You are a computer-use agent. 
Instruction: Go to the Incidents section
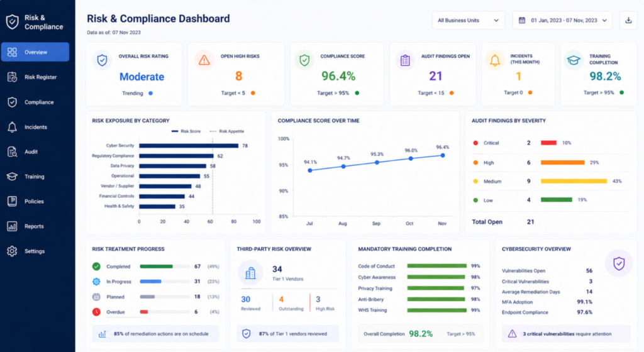point(35,127)
